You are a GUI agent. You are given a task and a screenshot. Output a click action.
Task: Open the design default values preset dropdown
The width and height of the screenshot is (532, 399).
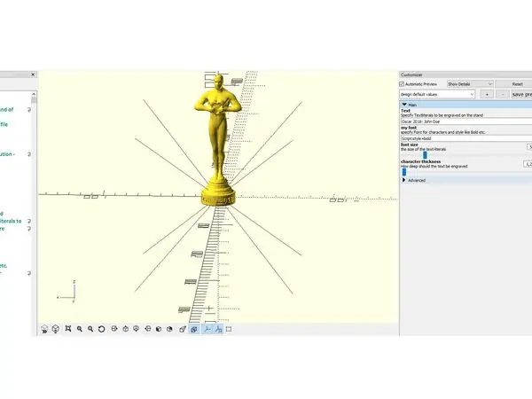[437, 94]
